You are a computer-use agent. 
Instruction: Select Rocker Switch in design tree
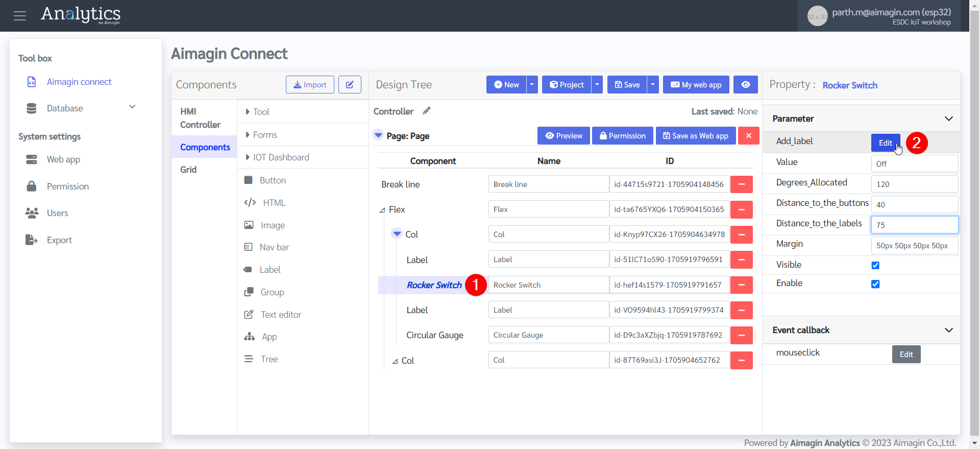coord(434,285)
